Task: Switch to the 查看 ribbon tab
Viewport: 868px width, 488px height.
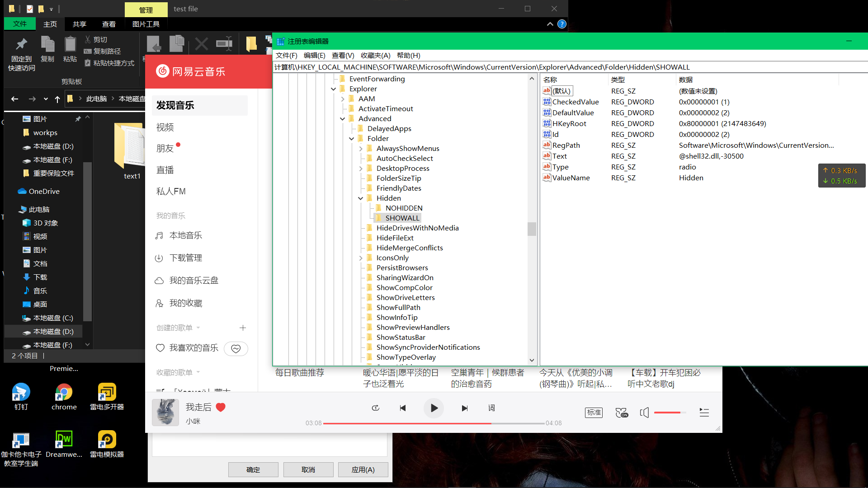Action: click(x=108, y=24)
